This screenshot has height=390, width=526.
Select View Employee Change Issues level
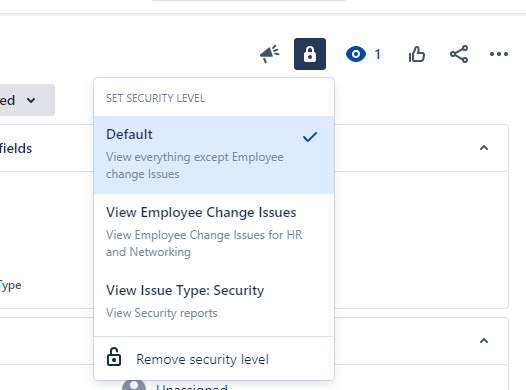pos(214,232)
